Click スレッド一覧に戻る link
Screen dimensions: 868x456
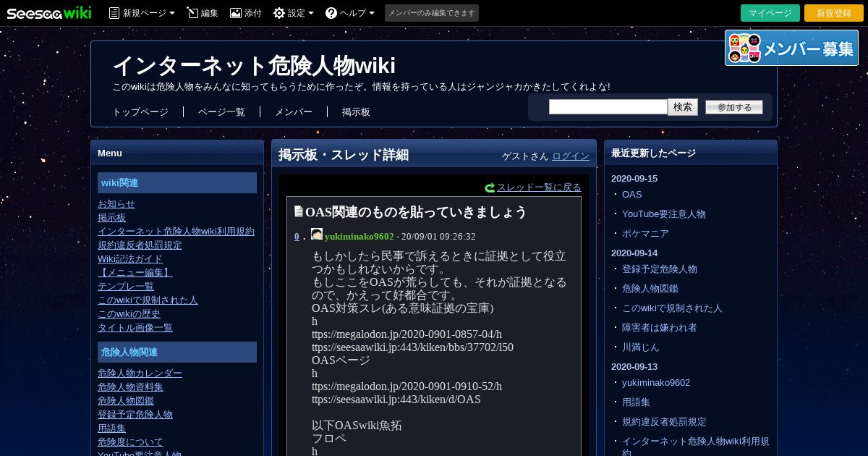[539, 187]
